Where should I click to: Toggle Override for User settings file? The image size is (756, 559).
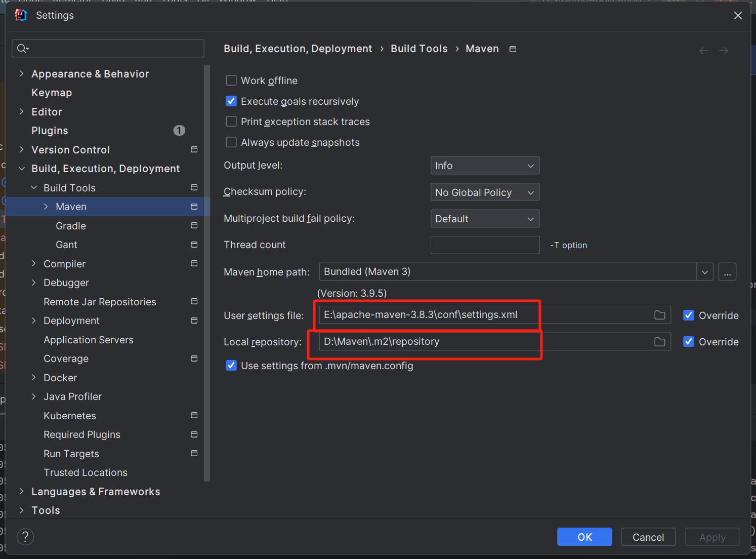click(689, 315)
